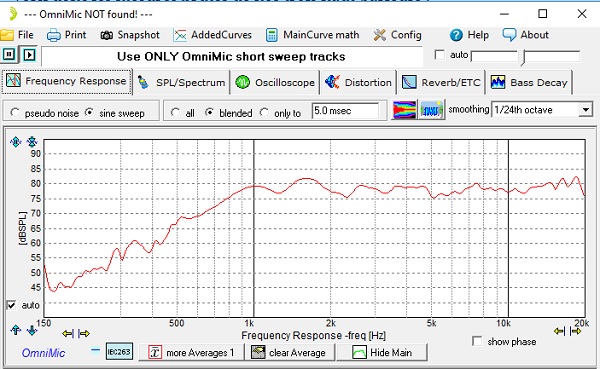Screen dimensions: 600x369
Task: Open the colorful waterfall plot icon
Action: pyautogui.click(x=404, y=110)
